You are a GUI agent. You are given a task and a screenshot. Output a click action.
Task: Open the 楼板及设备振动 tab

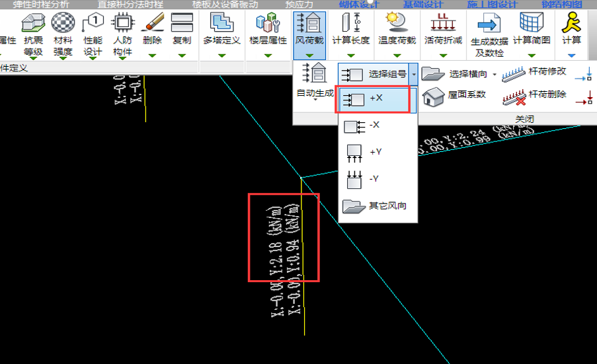click(225, 5)
